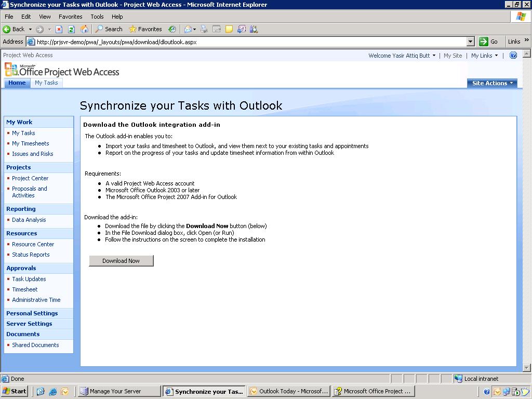Open My Site link

click(453, 56)
